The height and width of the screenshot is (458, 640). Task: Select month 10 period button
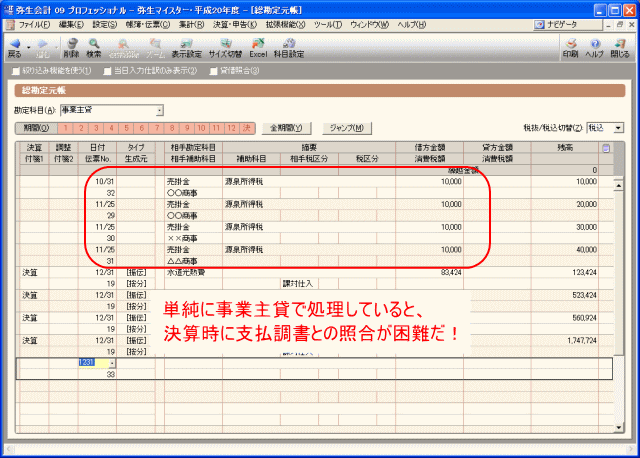201,128
